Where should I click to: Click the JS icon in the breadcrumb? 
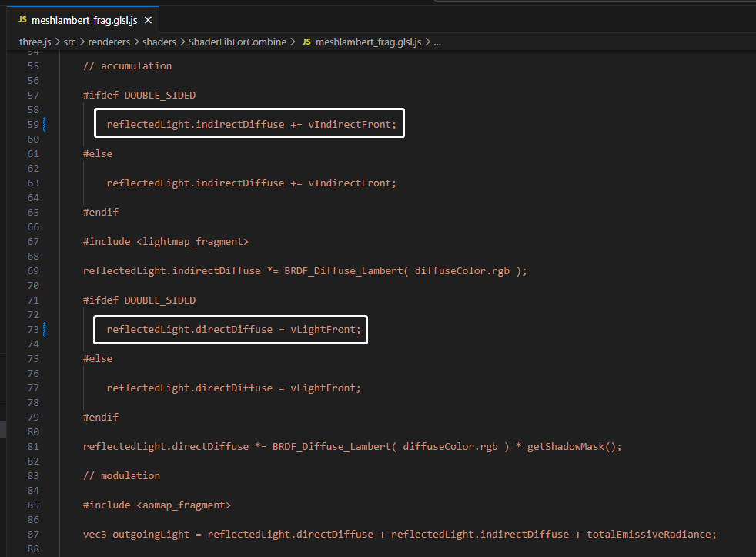click(x=306, y=42)
